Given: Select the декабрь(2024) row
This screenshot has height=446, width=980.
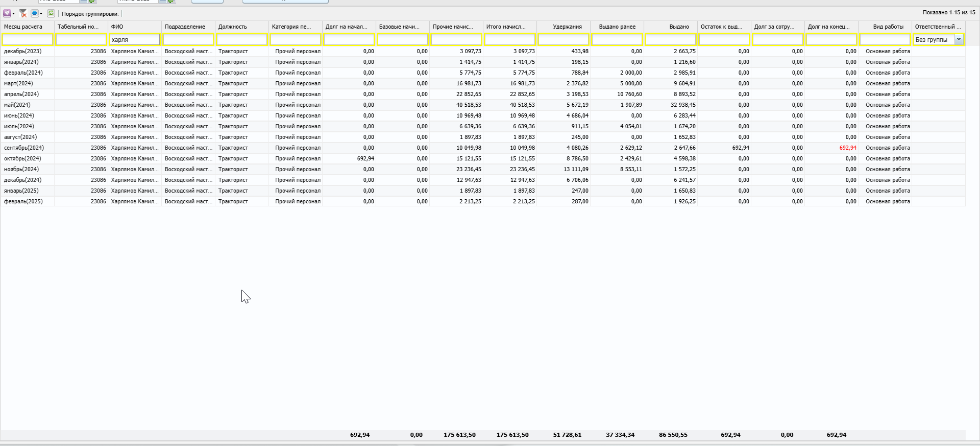Looking at the screenshot, I should pyautogui.click(x=483, y=180).
